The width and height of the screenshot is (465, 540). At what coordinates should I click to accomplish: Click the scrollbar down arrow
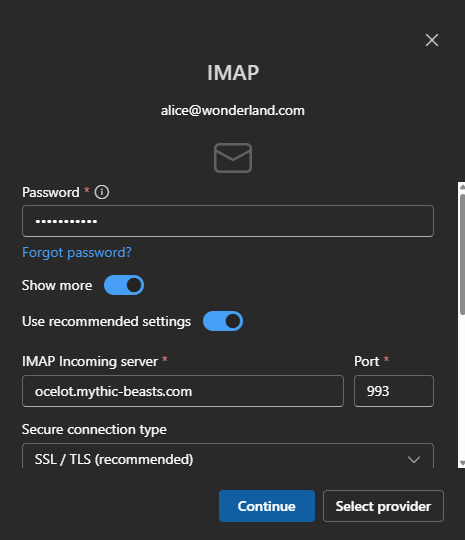pyautogui.click(x=462, y=463)
